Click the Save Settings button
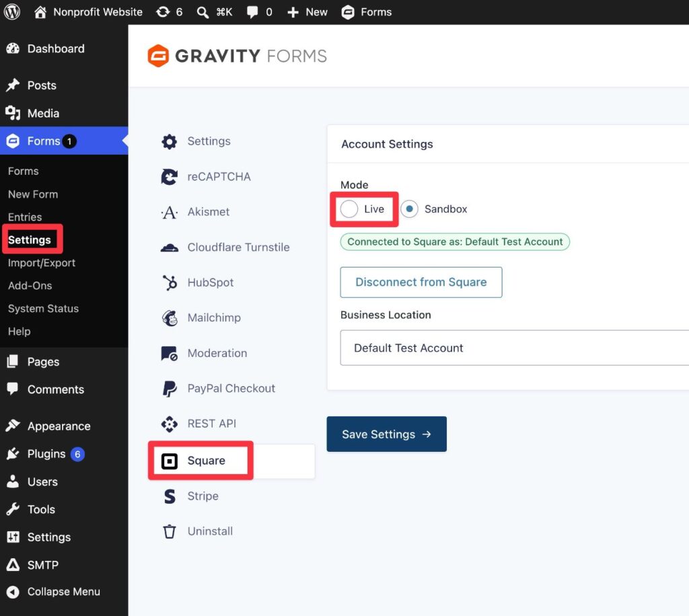This screenshot has width=689, height=616. coord(387,434)
